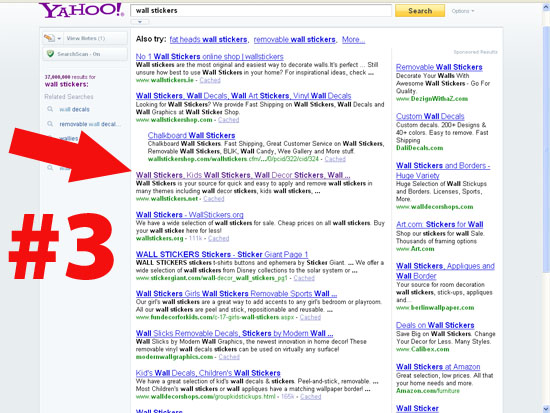Click the modernwallgraphics.com green URL
This screenshot has height=413, width=550.
click(x=174, y=357)
